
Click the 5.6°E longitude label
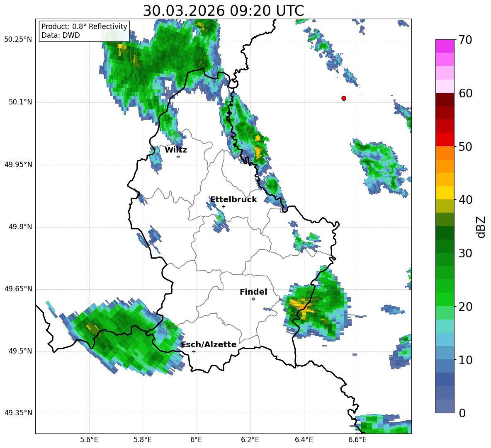[89, 440]
